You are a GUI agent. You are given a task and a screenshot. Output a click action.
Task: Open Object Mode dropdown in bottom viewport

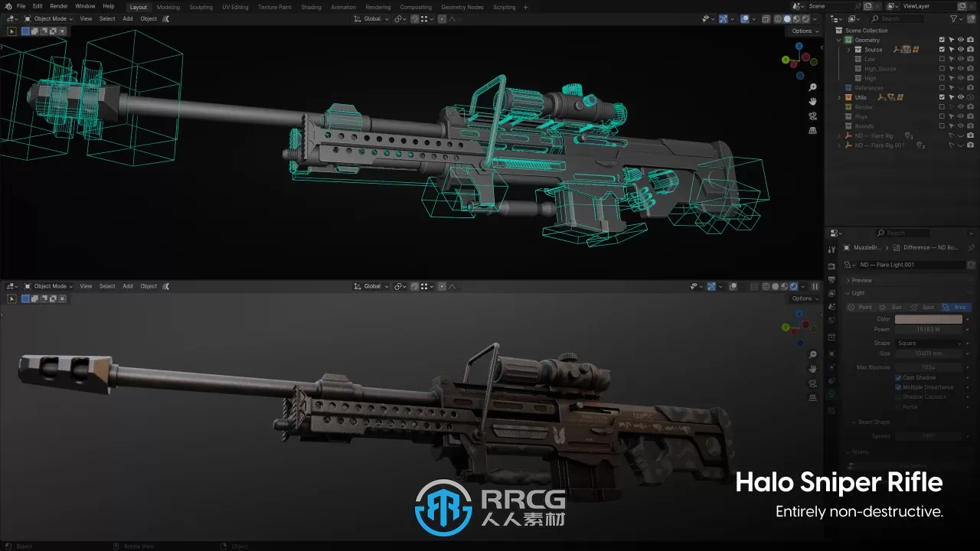click(x=49, y=286)
